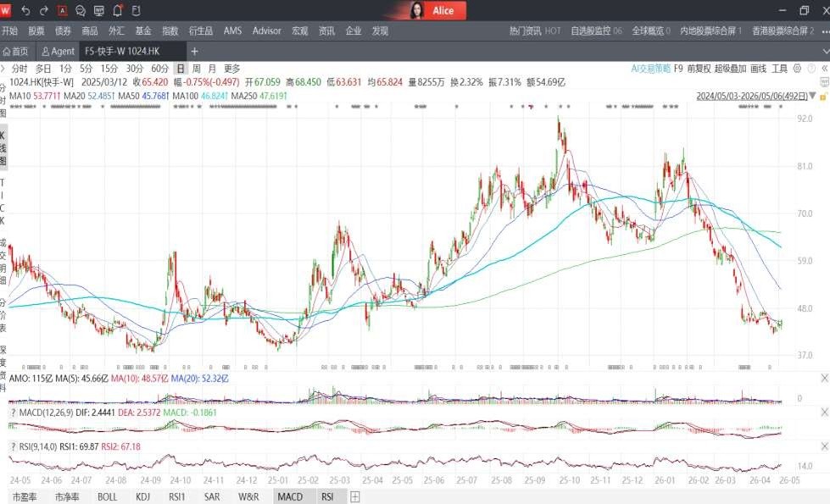The height and width of the screenshot is (504, 830).
Task: Click the redo arrow icon in title bar
Action: pos(44,10)
